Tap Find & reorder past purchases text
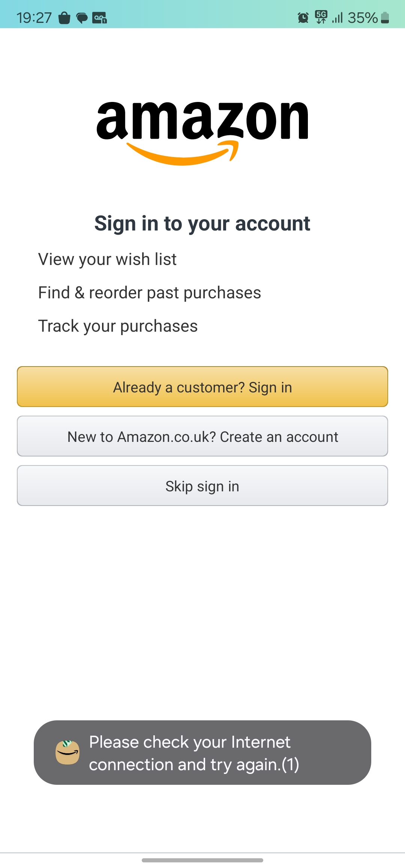The image size is (405, 868). click(150, 293)
